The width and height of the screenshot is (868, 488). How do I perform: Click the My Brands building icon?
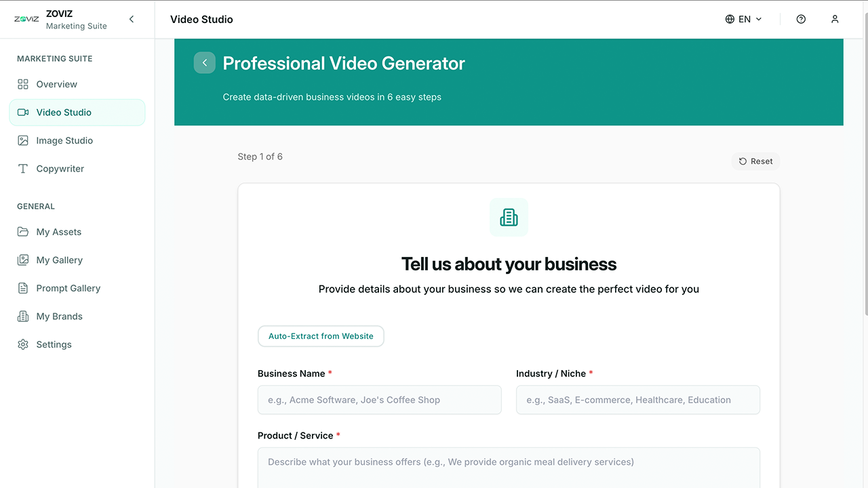[23, 317]
